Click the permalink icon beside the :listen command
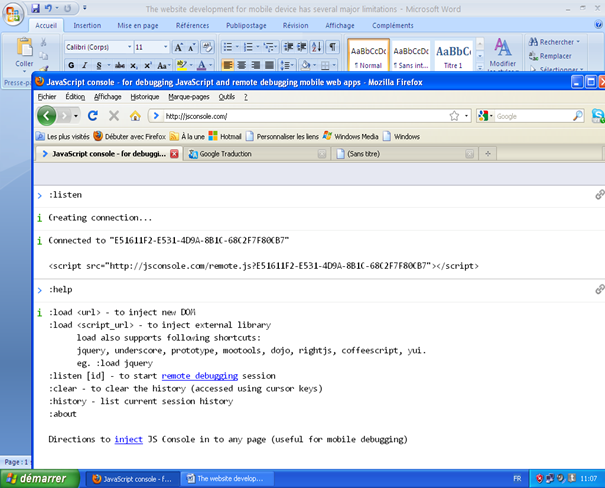605x488 pixels. [599, 193]
